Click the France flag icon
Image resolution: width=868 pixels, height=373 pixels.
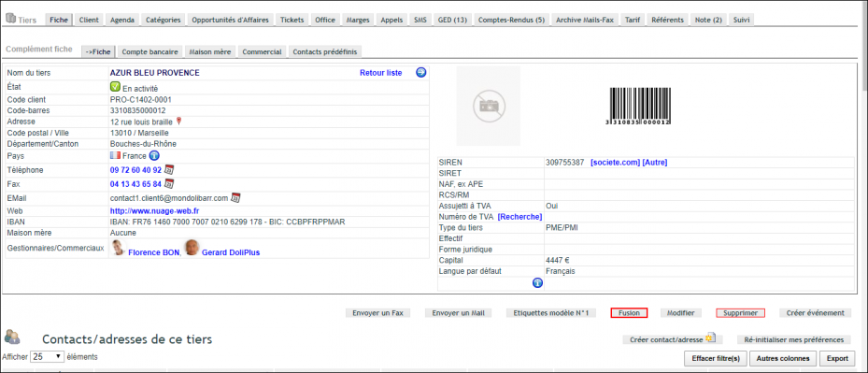coord(115,156)
